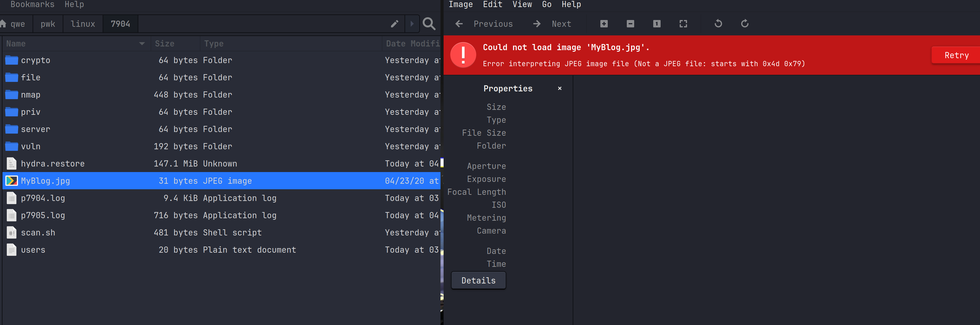Select the vuln folder icon
Viewport: 980px width, 325px height.
pos(11,146)
